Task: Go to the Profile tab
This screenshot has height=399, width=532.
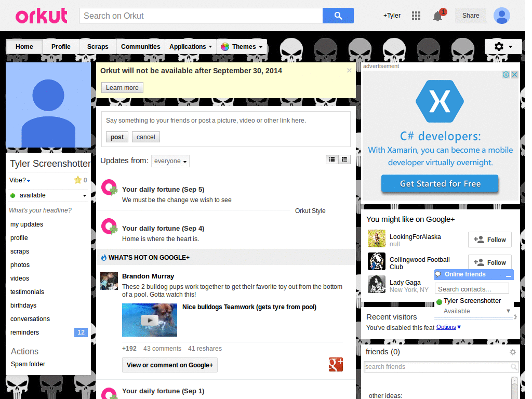Action: pyautogui.click(x=61, y=46)
